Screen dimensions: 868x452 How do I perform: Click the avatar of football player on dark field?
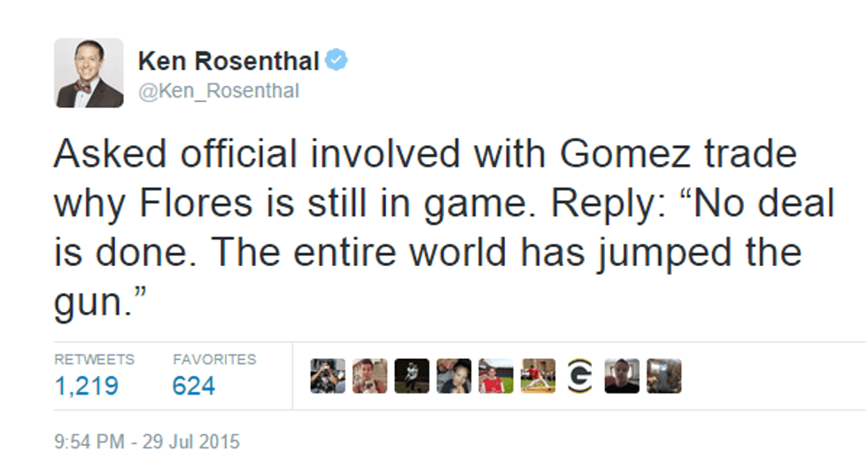(412, 376)
